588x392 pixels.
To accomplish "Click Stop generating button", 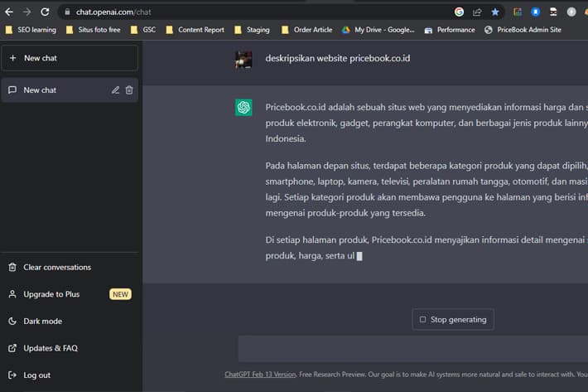I will point(453,320).
